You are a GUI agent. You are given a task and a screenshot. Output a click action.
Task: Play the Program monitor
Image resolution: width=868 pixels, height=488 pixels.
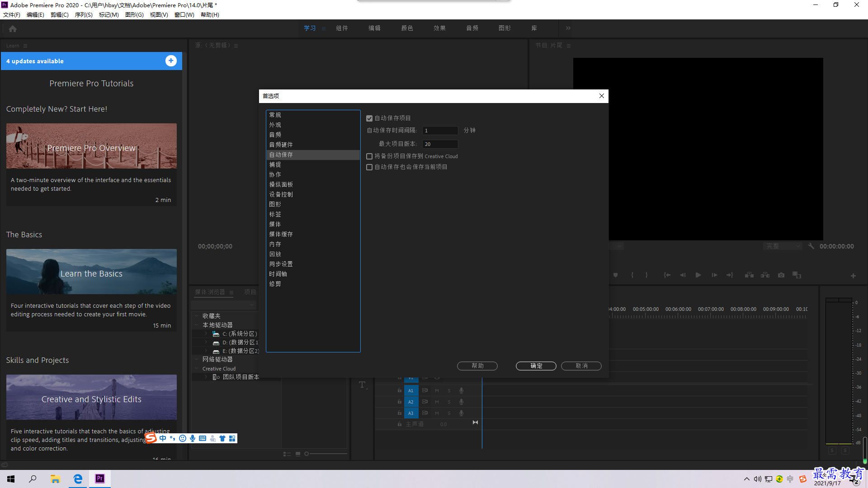698,275
